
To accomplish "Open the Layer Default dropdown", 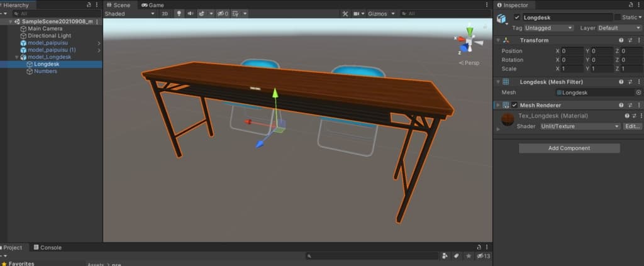I will [x=619, y=28].
